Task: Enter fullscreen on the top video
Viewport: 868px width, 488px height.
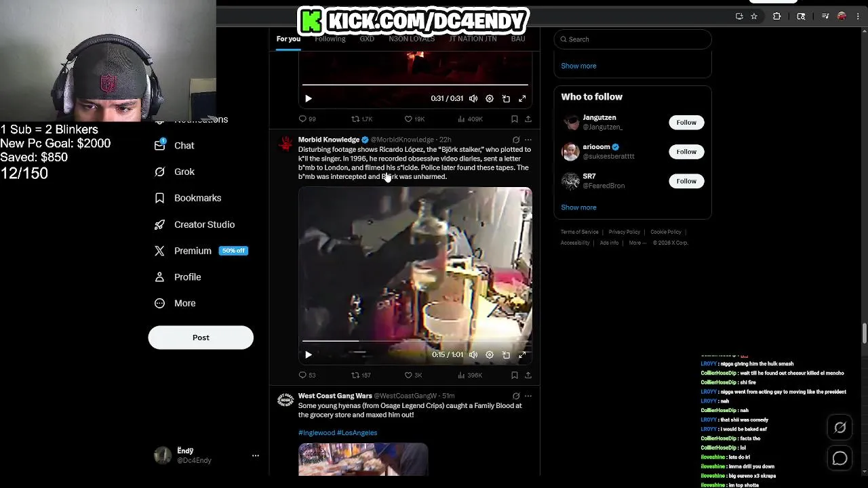Action: pyautogui.click(x=522, y=98)
